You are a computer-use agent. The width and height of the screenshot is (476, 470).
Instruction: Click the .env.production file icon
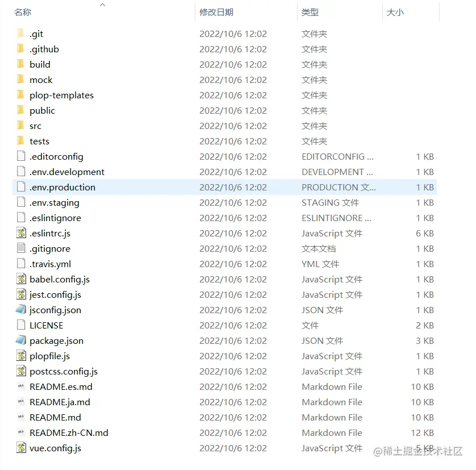[x=21, y=186]
